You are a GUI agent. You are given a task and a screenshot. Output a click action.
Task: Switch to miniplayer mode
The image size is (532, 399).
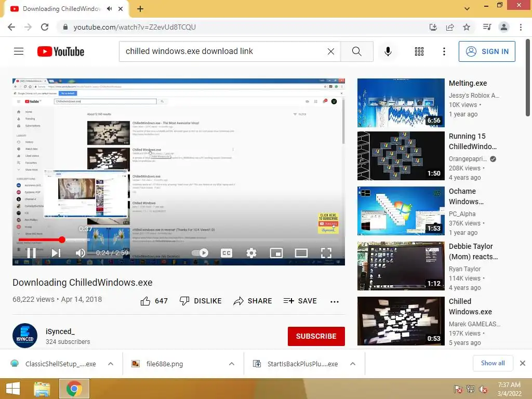276,253
